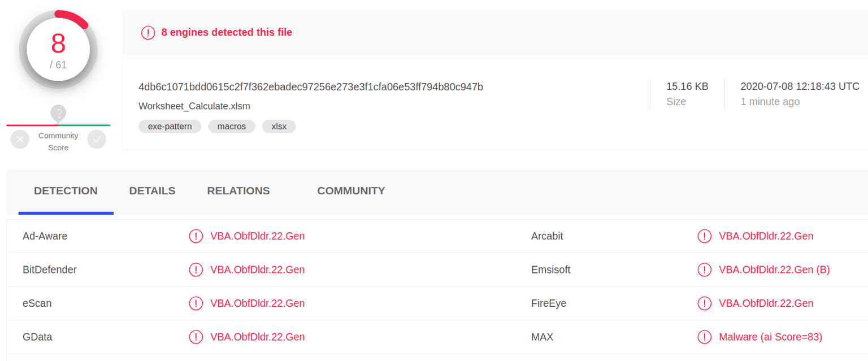868x361 pixels.
Task: Vote harmless with the checkmark community button
Action: (x=97, y=139)
